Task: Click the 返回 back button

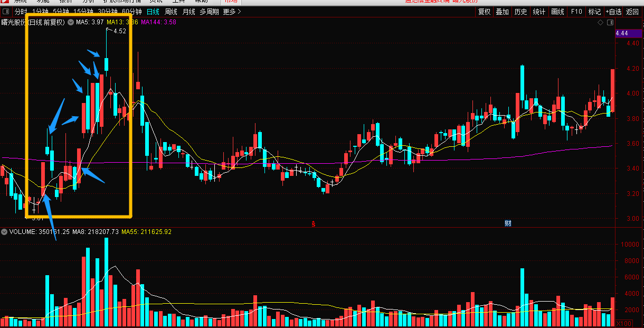Action: pos(632,12)
